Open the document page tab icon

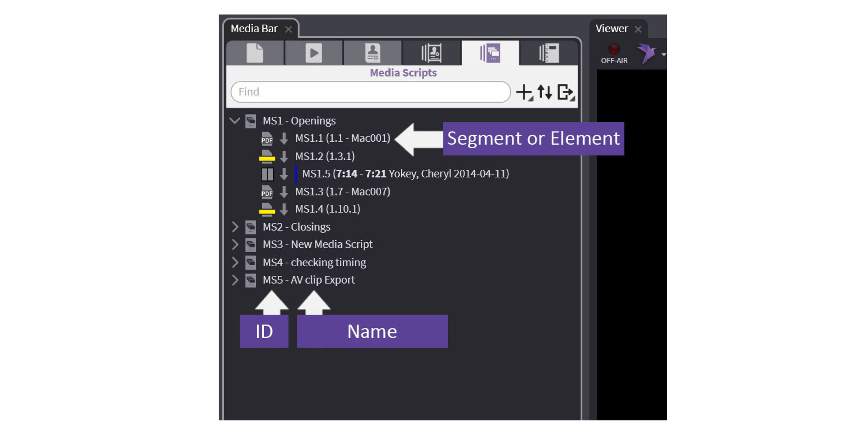255,53
